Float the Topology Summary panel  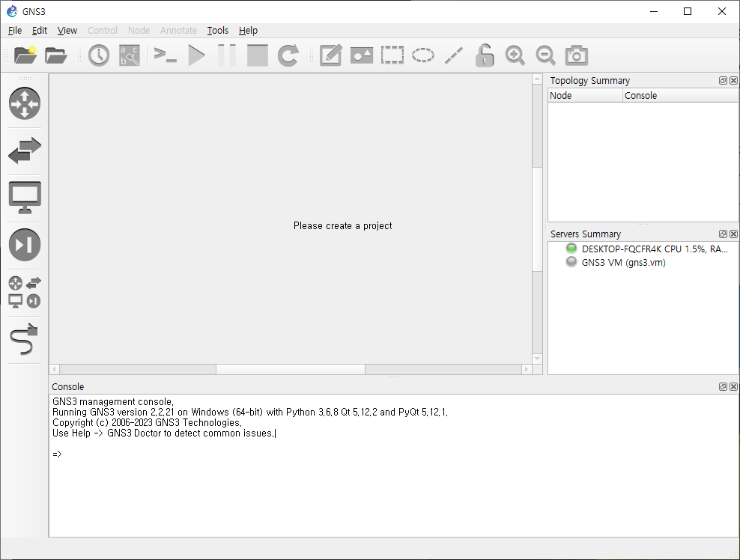pos(723,81)
